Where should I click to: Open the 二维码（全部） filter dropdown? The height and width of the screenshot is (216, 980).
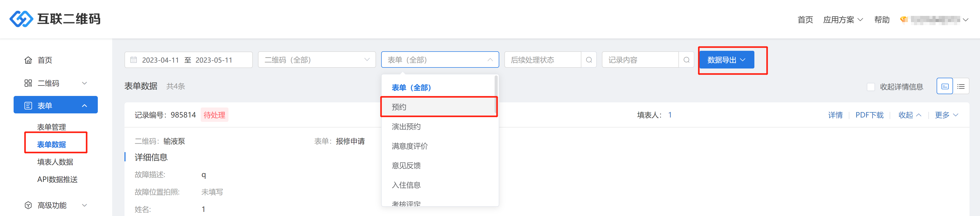(x=316, y=60)
